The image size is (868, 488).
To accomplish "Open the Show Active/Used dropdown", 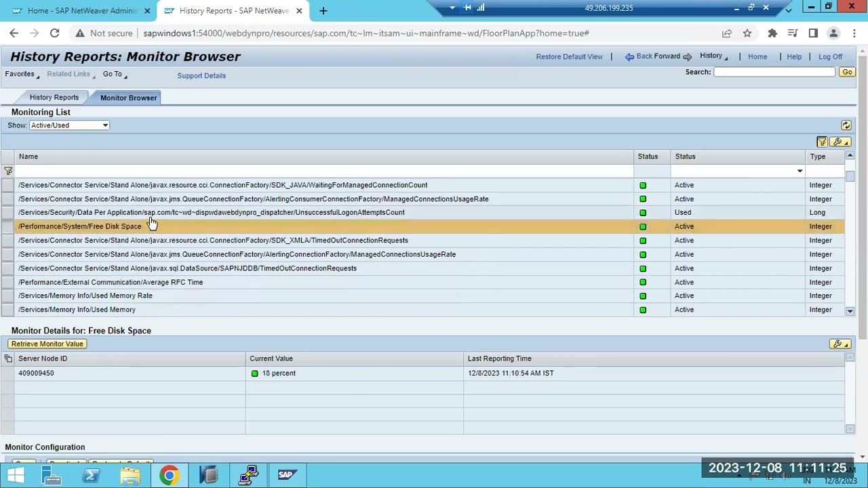I will [105, 125].
